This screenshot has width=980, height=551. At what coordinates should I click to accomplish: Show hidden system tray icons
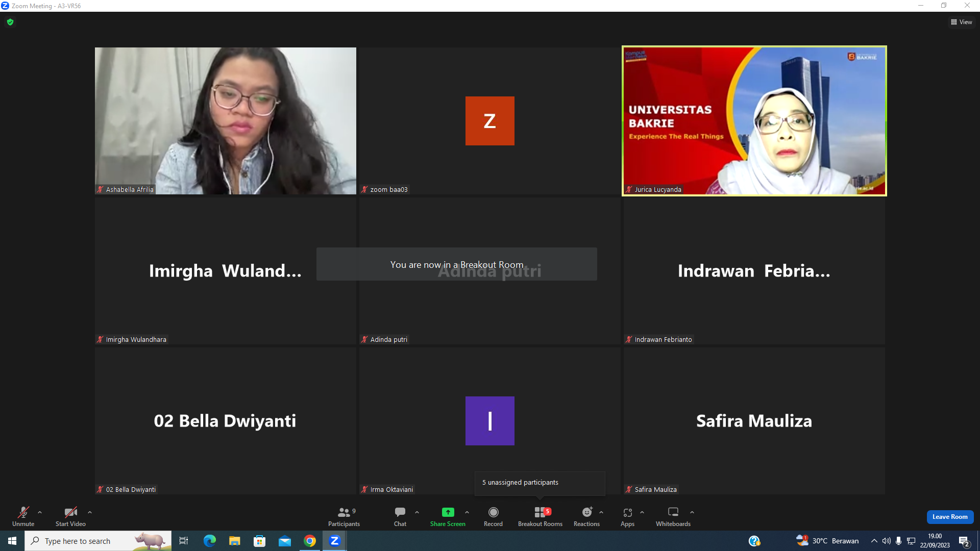[874, 541]
